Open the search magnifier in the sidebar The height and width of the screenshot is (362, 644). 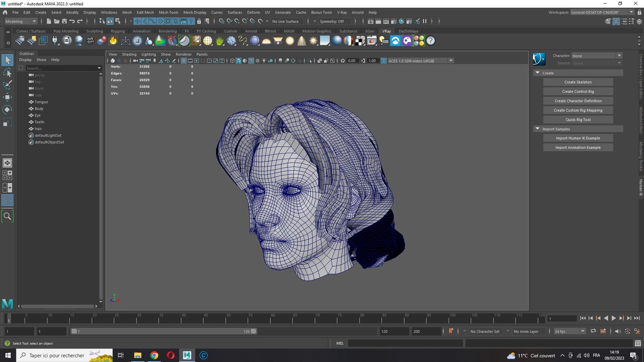7,216
